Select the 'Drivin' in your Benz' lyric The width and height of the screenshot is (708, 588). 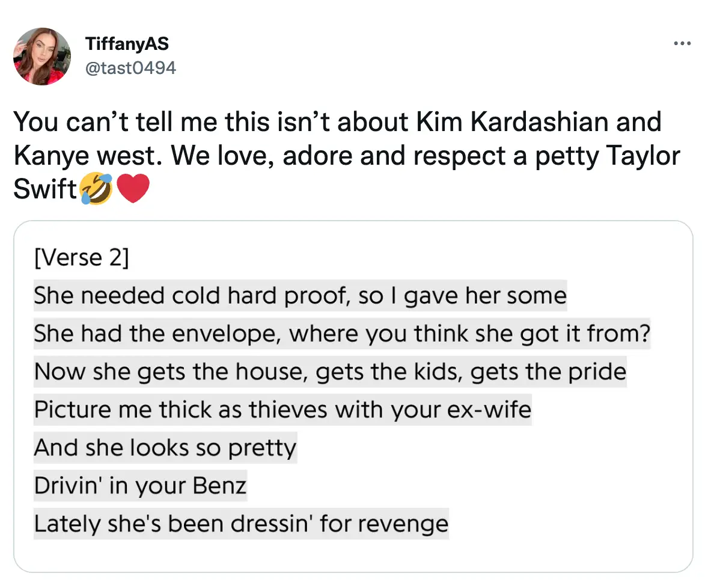tap(139, 486)
